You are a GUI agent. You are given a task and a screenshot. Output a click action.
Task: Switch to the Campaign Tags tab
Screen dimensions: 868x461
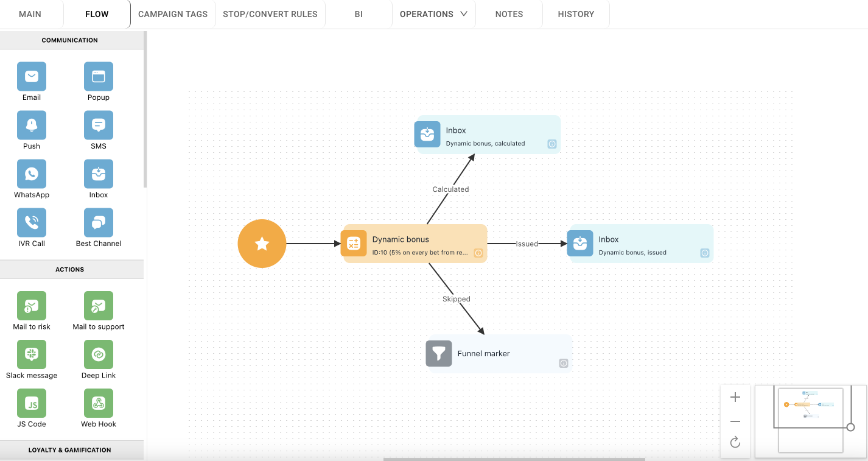coord(173,14)
